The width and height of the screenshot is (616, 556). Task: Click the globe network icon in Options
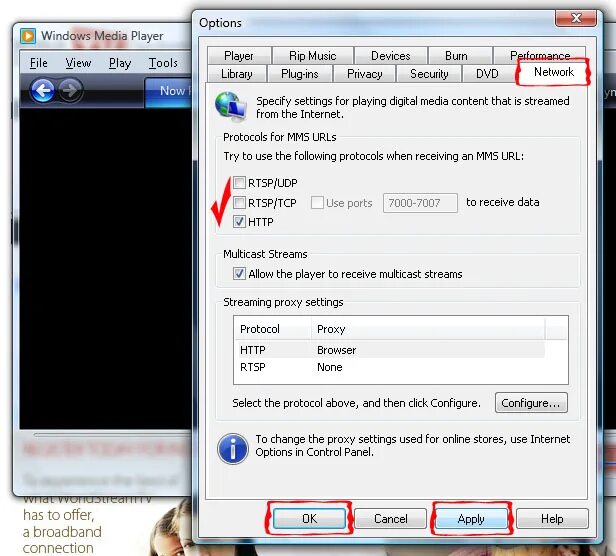[x=231, y=106]
